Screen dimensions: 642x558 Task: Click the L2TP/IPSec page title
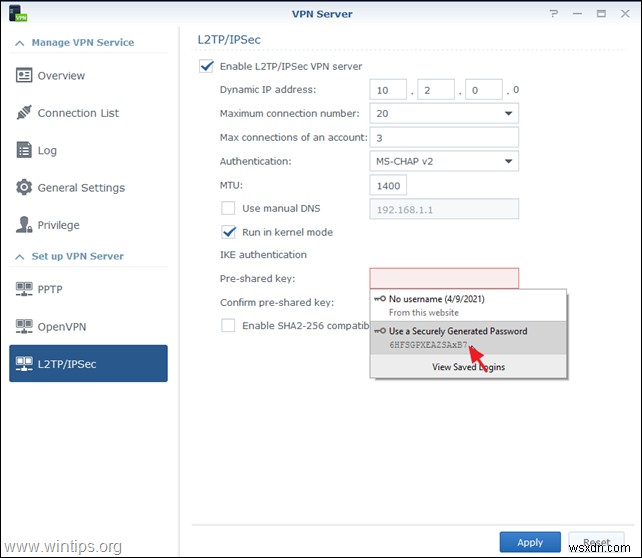tap(229, 40)
